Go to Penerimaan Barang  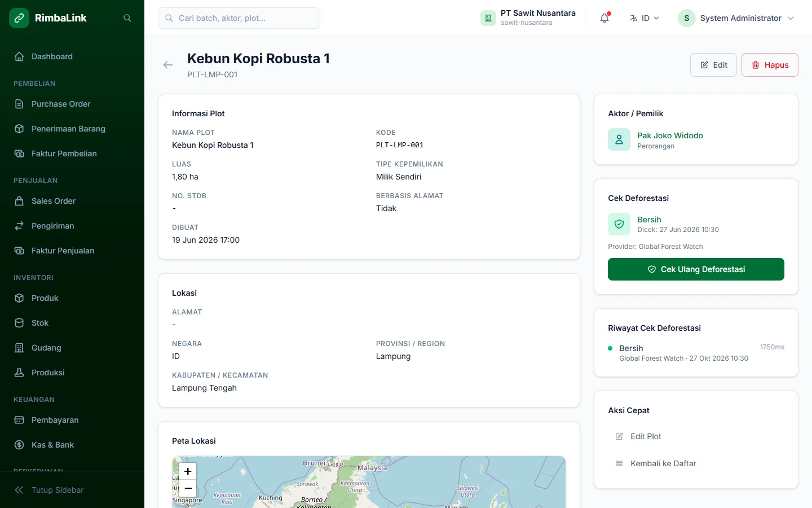pyautogui.click(x=72, y=129)
